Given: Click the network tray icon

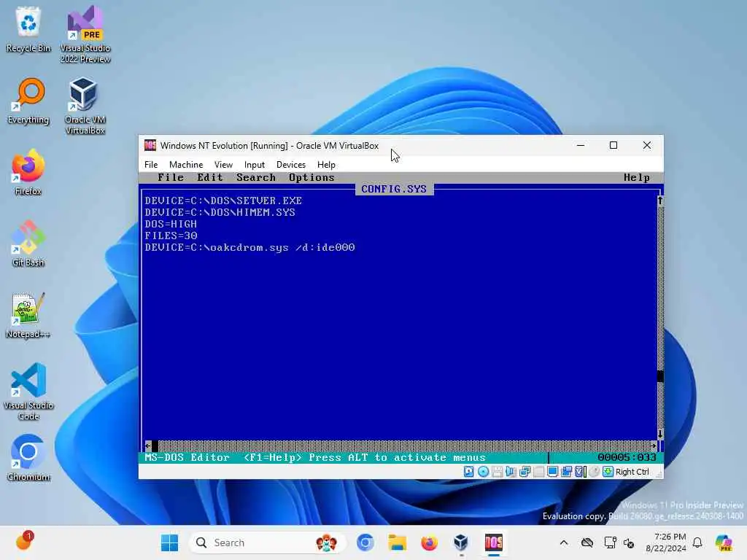Looking at the screenshot, I should pyautogui.click(x=611, y=542).
